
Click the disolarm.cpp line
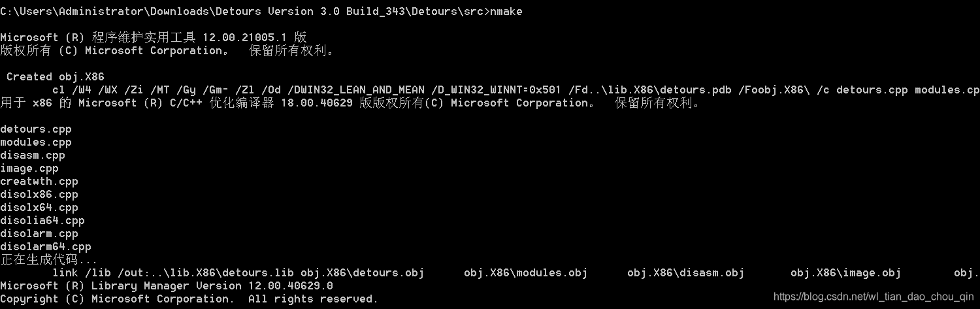point(39,234)
